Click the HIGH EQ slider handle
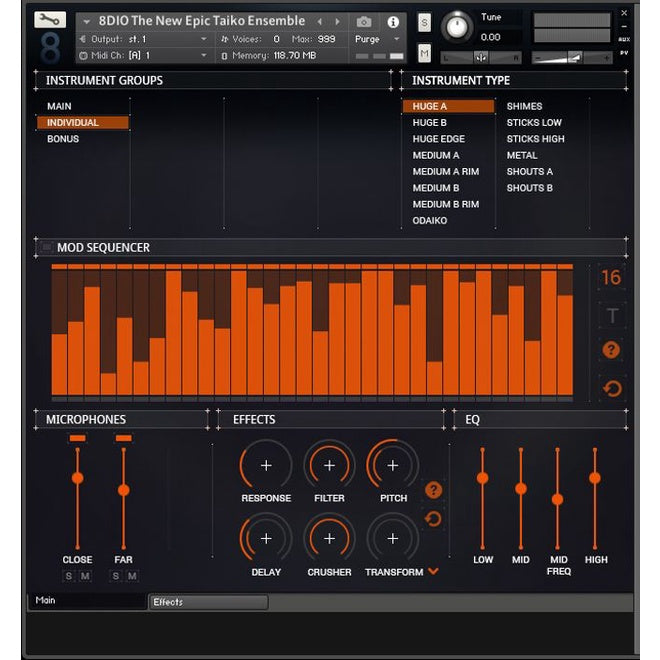 tap(595, 478)
